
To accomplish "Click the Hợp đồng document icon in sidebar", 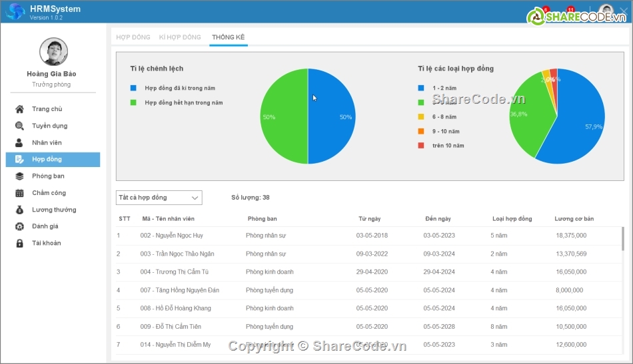I will 19,160.
